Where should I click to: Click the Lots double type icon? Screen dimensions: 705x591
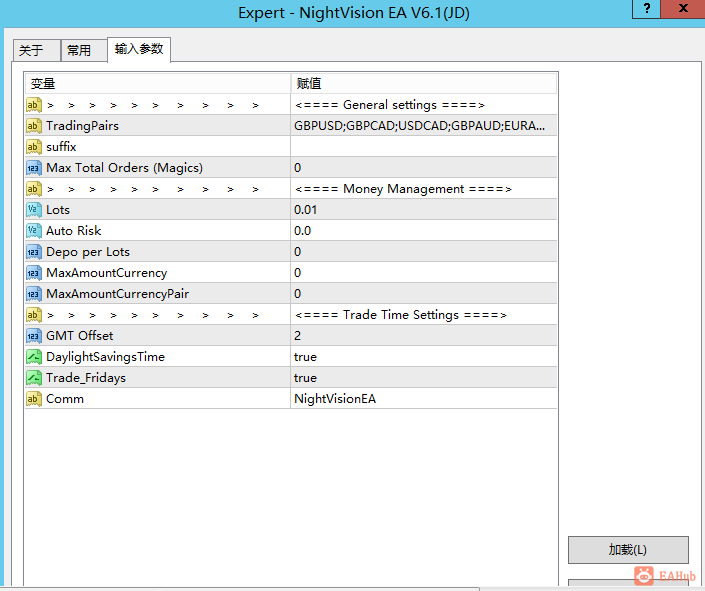pyautogui.click(x=34, y=210)
